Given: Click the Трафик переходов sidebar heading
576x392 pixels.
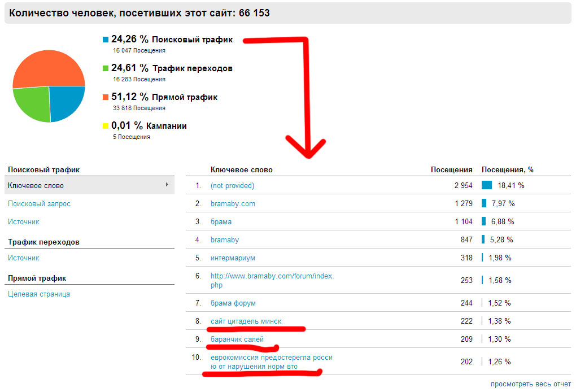Looking at the screenshot, I should point(43,242).
